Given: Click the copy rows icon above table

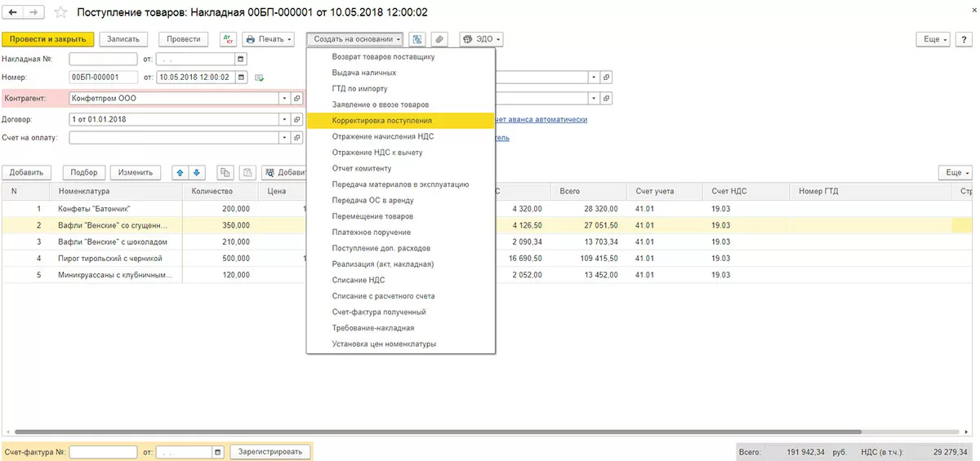Looking at the screenshot, I should tap(224, 172).
